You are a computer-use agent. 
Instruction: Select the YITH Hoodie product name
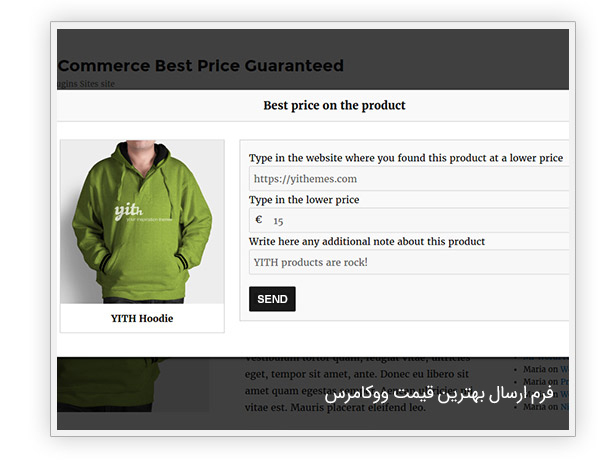click(142, 318)
